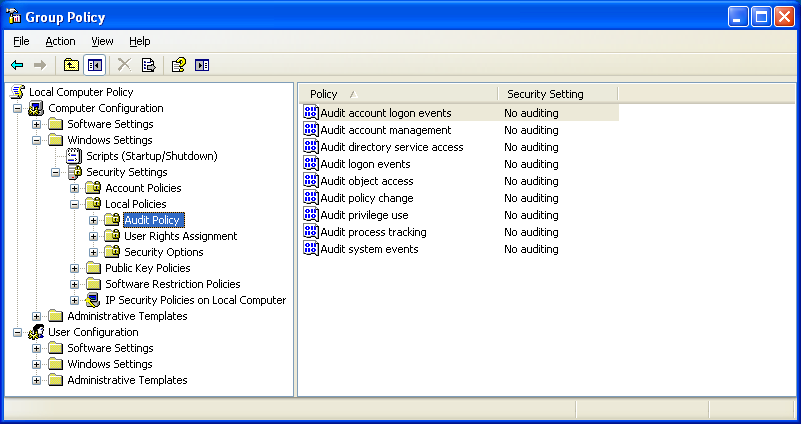Click the Back arrow toolbar button
801x424 pixels.
point(17,65)
